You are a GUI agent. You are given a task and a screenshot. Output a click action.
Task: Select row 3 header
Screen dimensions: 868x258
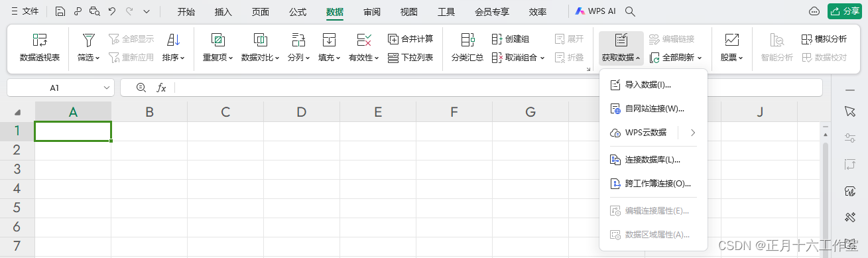[x=17, y=169]
